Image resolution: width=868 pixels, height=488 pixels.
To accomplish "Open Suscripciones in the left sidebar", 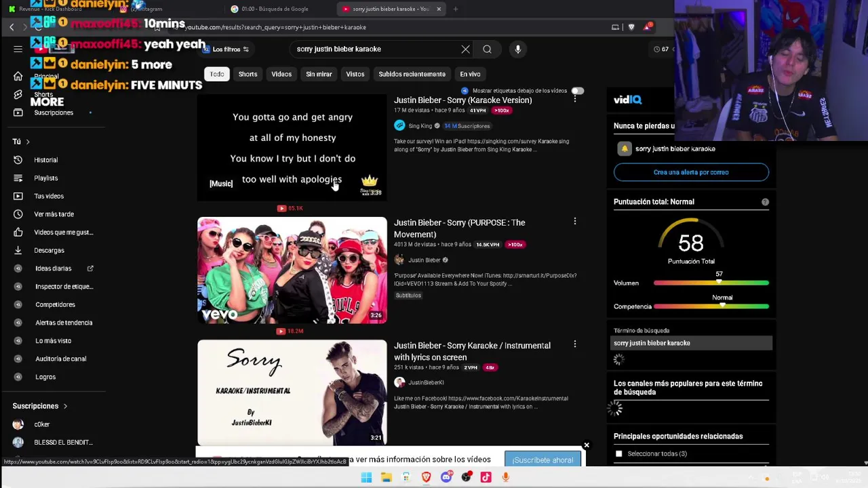I will 54,113.
